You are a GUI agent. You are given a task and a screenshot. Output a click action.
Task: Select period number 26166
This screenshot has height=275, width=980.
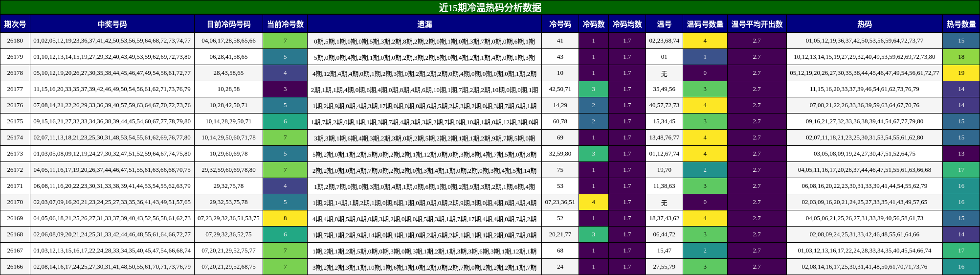pos(15,267)
